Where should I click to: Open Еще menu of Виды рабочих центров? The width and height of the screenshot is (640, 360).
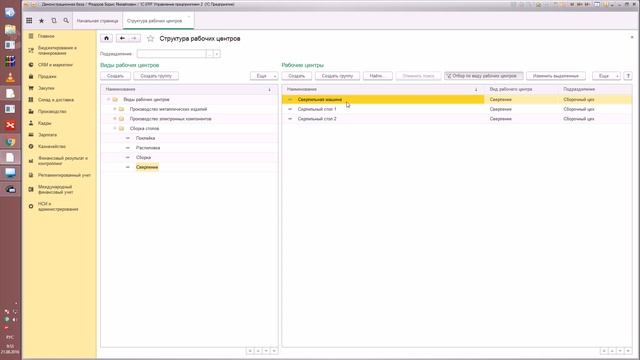tap(264, 76)
